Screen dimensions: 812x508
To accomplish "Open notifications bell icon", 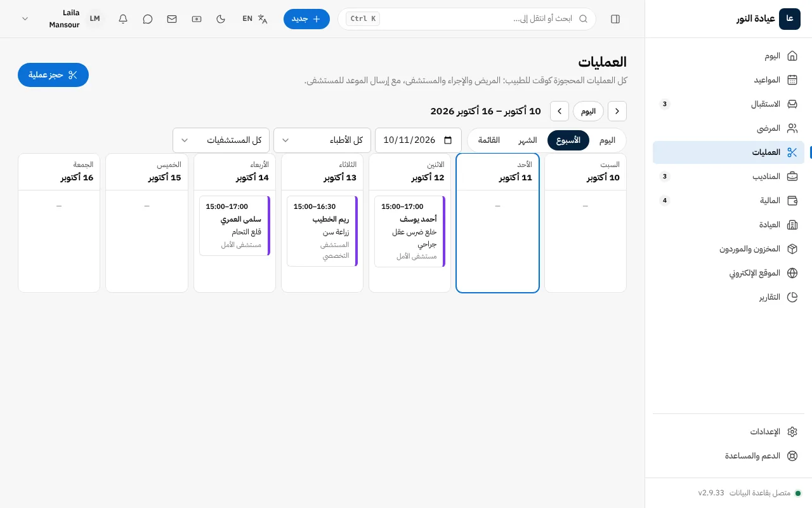I will 123,19.
